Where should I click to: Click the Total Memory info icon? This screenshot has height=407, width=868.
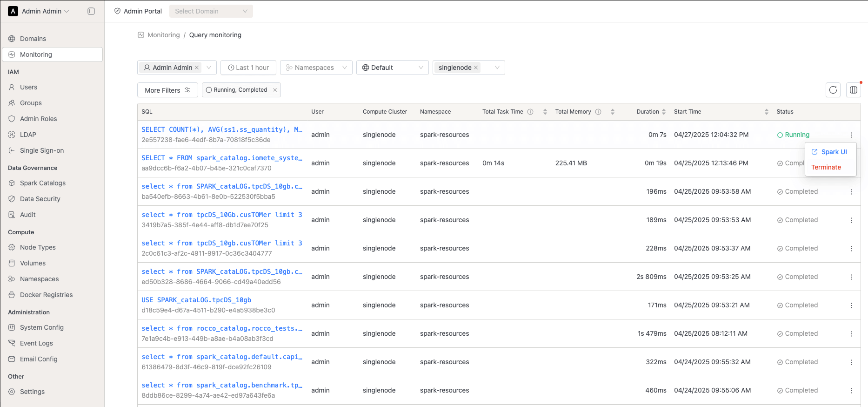(x=598, y=112)
